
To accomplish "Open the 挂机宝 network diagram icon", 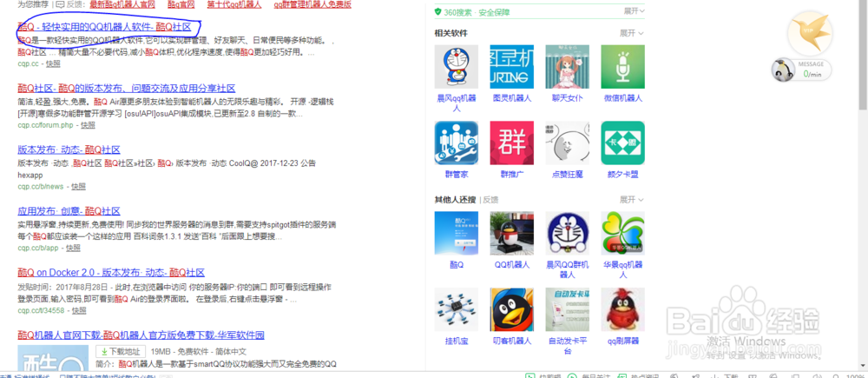I will coord(457,309).
